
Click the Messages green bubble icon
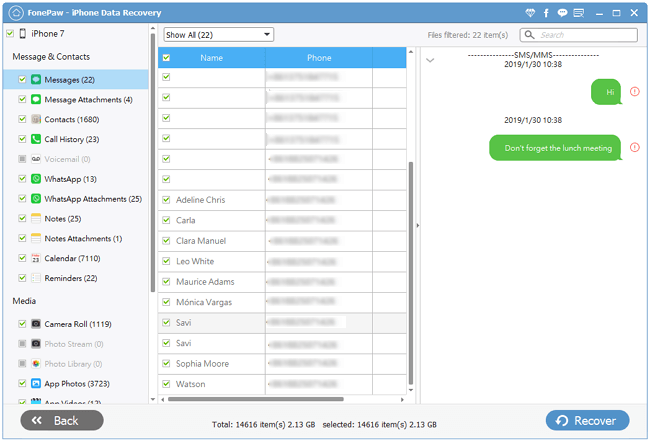[x=36, y=80]
